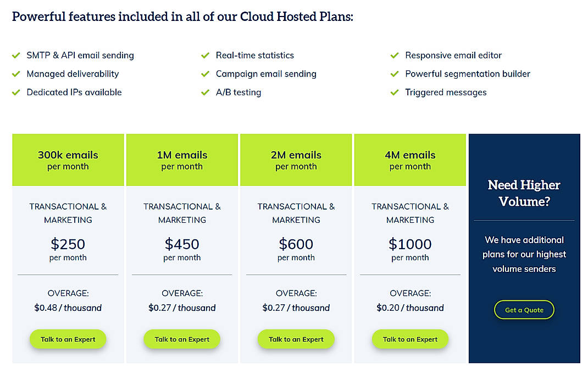The height and width of the screenshot is (373, 588).
Task: Click the checkmark beside A/B testing
Action: coord(206,92)
